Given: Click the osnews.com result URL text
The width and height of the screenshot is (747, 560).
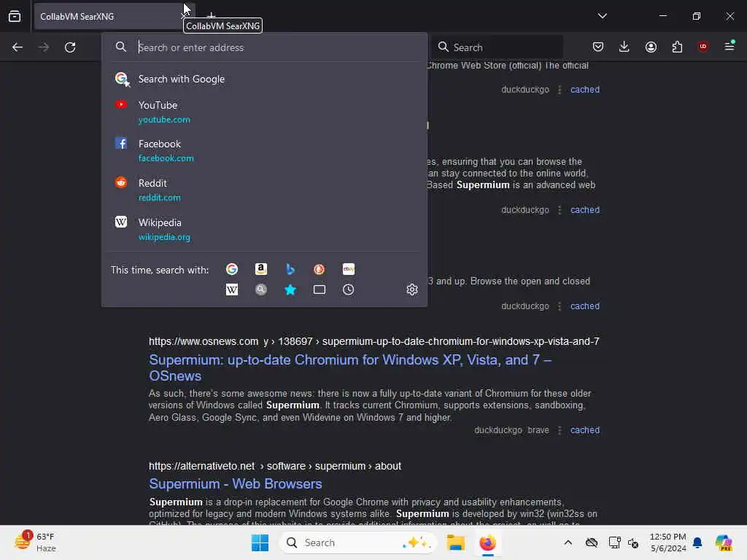Looking at the screenshot, I should (374, 341).
